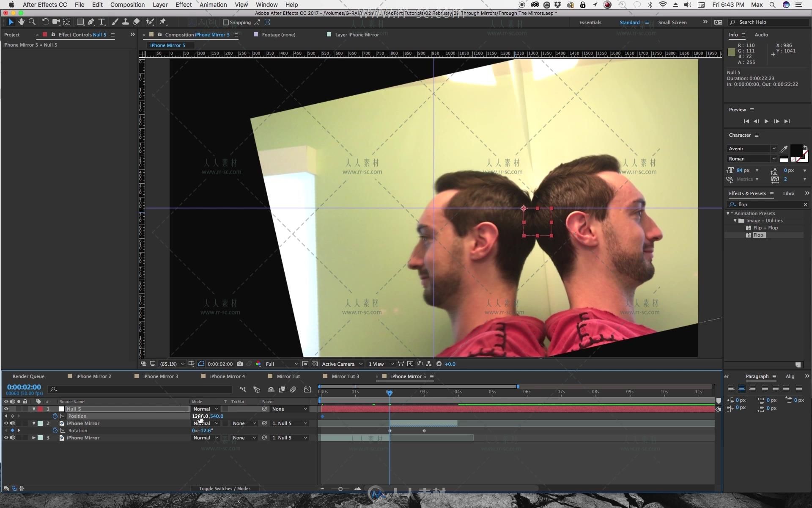Hide layer 3 iPhone Mirror eye toggle
The image size is (812, 508).
pos(6,438)
